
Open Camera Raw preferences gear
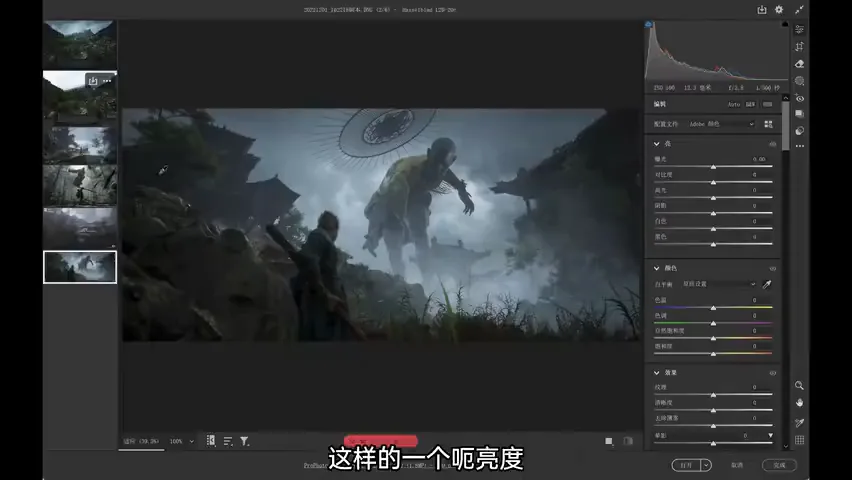pyautogui.click(x=779, y=10)
